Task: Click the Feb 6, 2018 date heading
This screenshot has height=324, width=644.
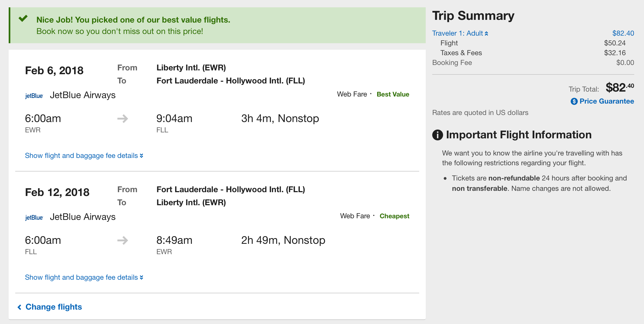Action: coord(54,71)
